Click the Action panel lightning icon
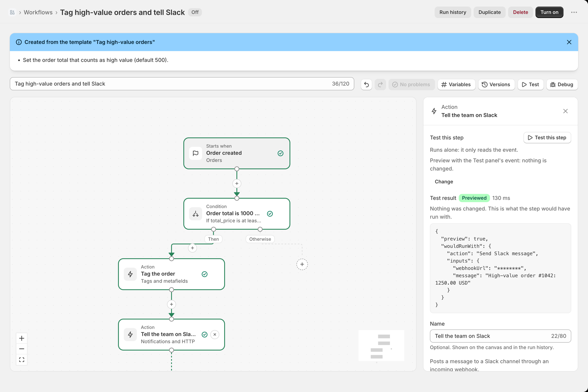The height and width of the screenshot is (392, 588). [x=434, y=111]
